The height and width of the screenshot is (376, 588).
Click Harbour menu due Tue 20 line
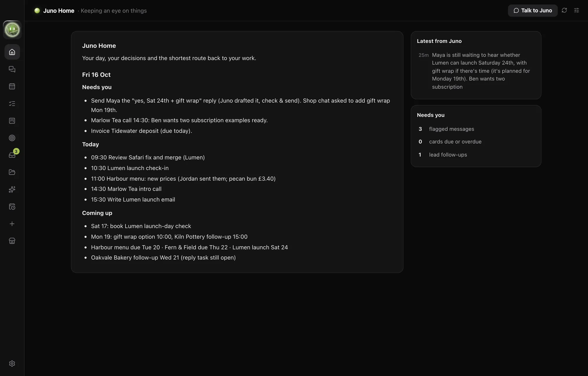(x=189, y=247)
